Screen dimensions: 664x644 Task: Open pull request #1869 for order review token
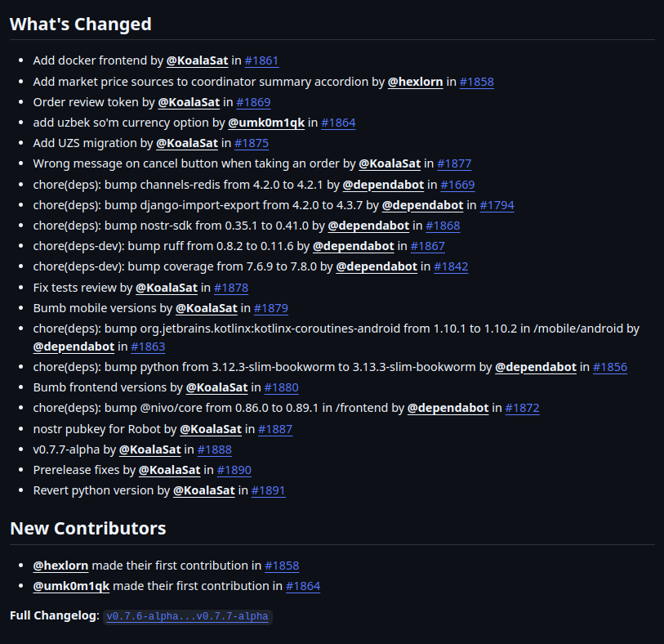(x=253, y=102)
